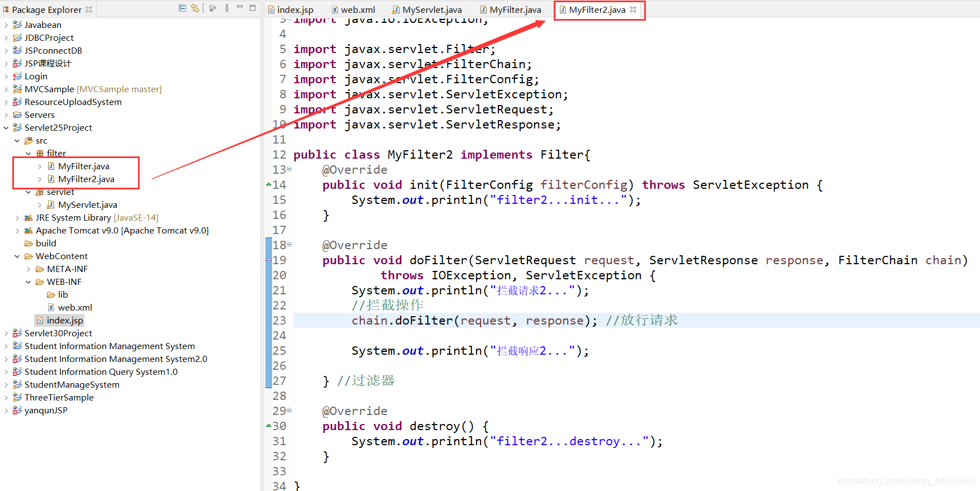The width and height of the screenshot is (980, 491).
Task: Open the MyFilter.java editor tab
Action: (x=511, y=9)
